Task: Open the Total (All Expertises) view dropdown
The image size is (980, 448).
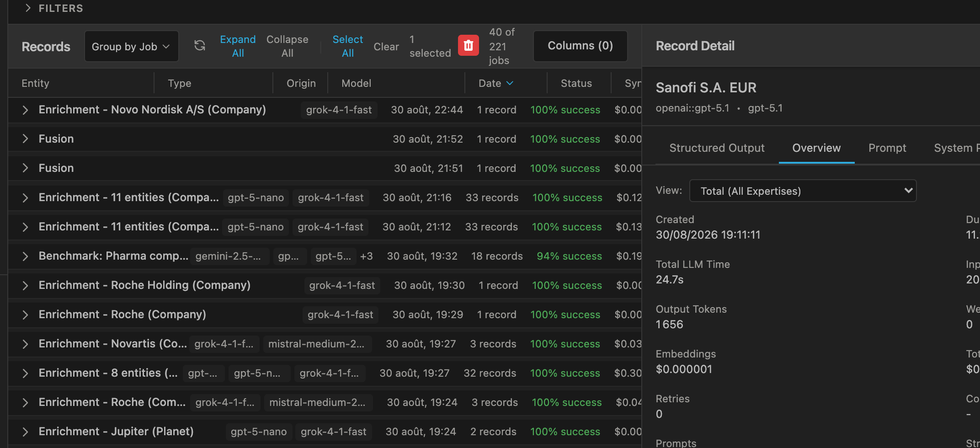Action: click(x=803, y=191)
